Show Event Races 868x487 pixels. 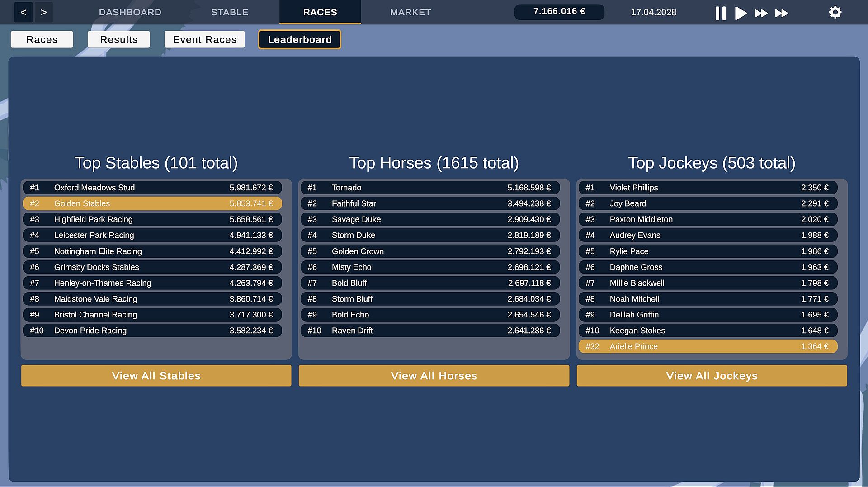(x=205, y=39)
